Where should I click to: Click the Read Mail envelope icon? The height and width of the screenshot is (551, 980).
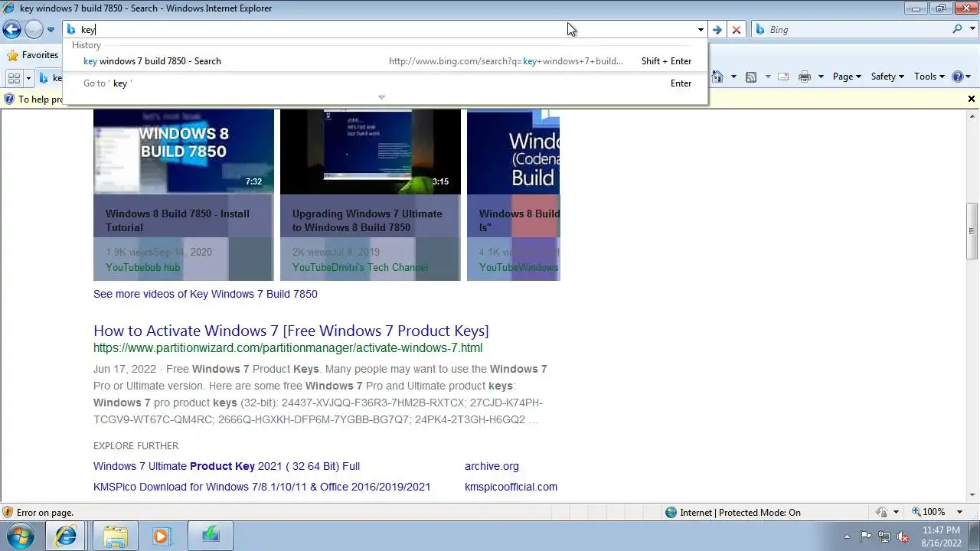click(x=783, y=77)
